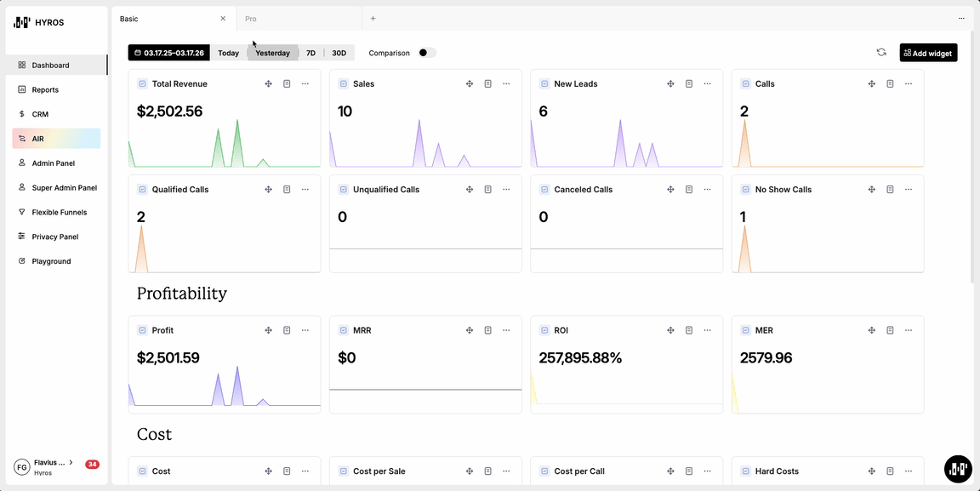Click the notification badge showing 34
The width and height of the screenshot is (980, 491).
pos(92,465)
